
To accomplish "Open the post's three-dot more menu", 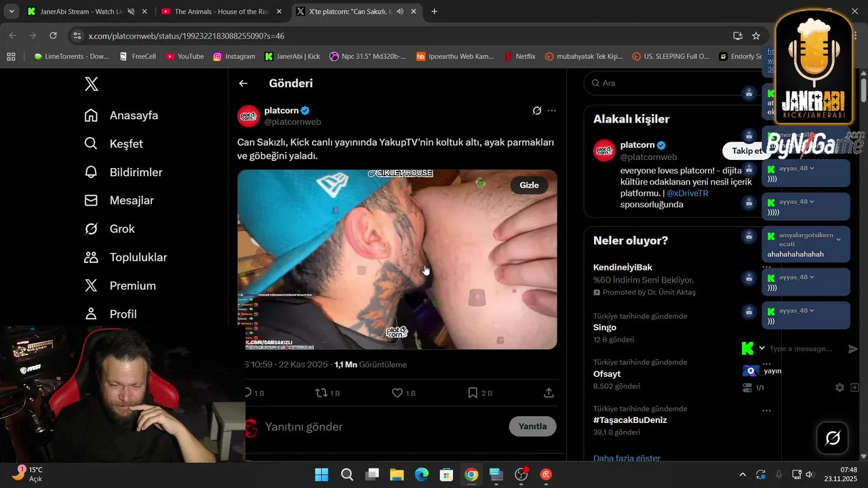I will point(552,110).
